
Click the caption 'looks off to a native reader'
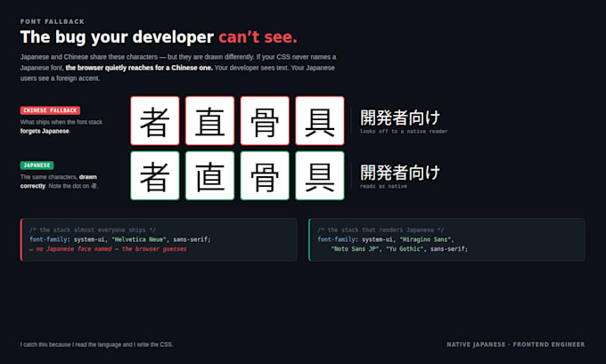404,131
